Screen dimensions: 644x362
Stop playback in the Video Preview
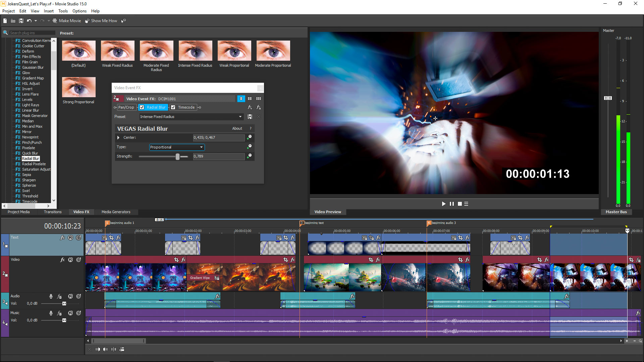click(460, 204)
